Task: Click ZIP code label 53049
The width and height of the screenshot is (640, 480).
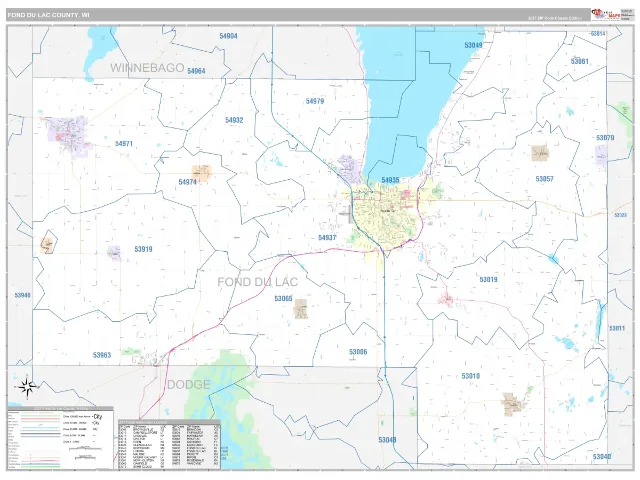Action: coord(473,45)
